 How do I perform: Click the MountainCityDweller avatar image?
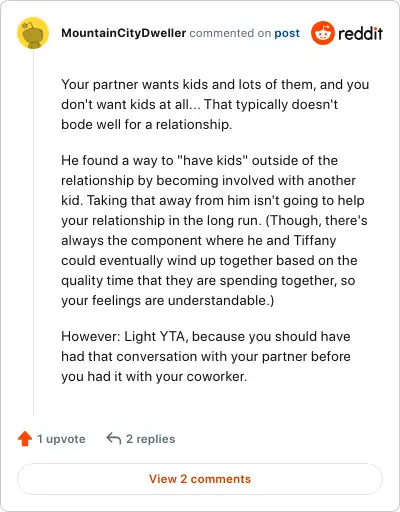pos(33,33)
